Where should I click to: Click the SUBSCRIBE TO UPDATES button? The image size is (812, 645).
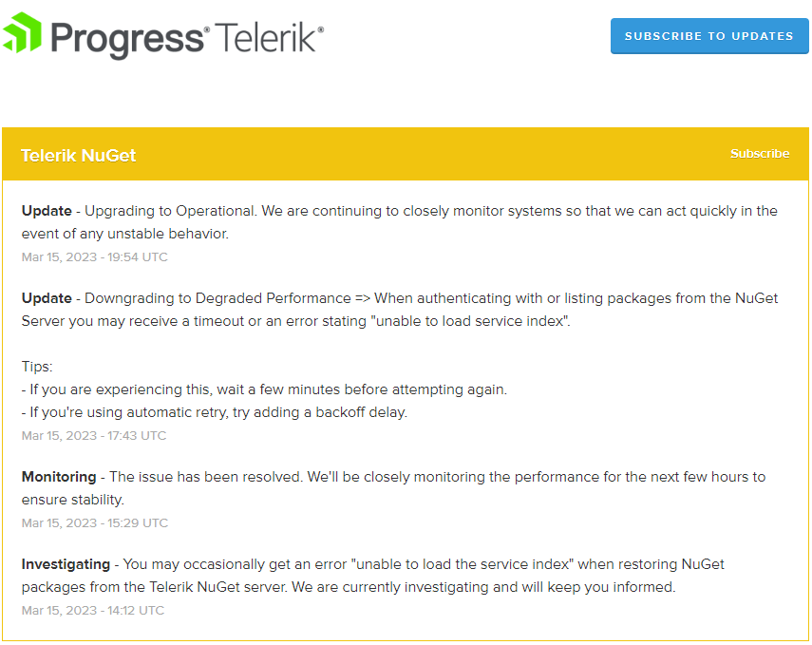click(x=708, y=35)
